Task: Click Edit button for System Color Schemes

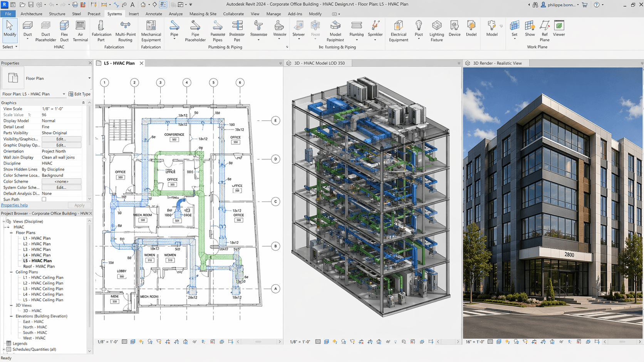Action: pyautogui.click(x=61, y=187)
